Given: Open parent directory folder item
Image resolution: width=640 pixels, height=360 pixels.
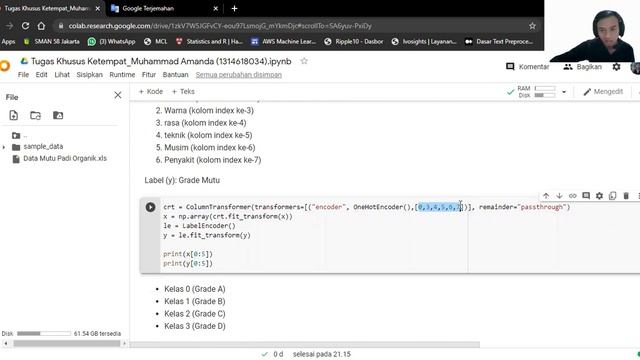Looking at the screenshot, I should click(x=19, y=136).
